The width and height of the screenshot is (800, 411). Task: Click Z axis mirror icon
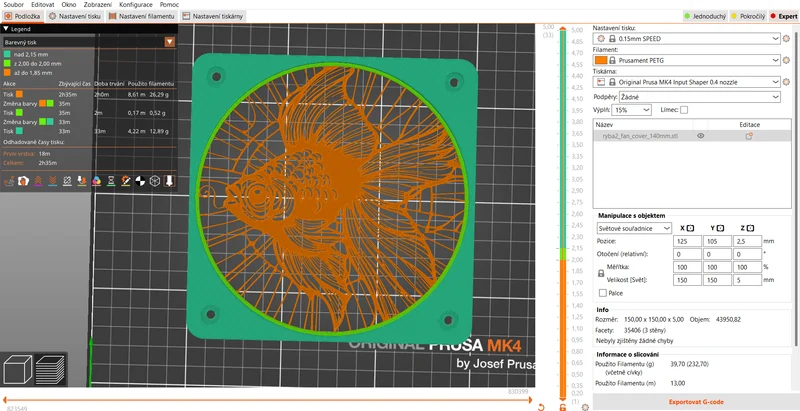click(750, 228)
